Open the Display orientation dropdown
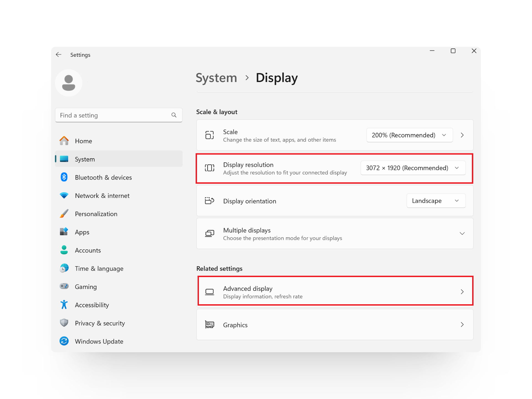Screen dimensions: 532x399 coord(436,201)
